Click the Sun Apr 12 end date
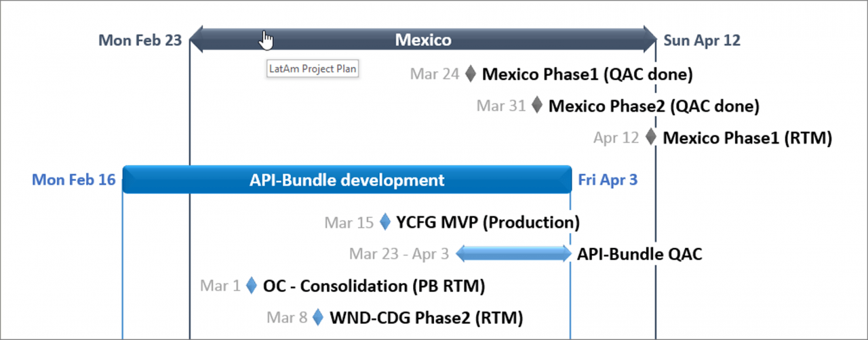The image size is (868, 340). [x=702, y=40]
